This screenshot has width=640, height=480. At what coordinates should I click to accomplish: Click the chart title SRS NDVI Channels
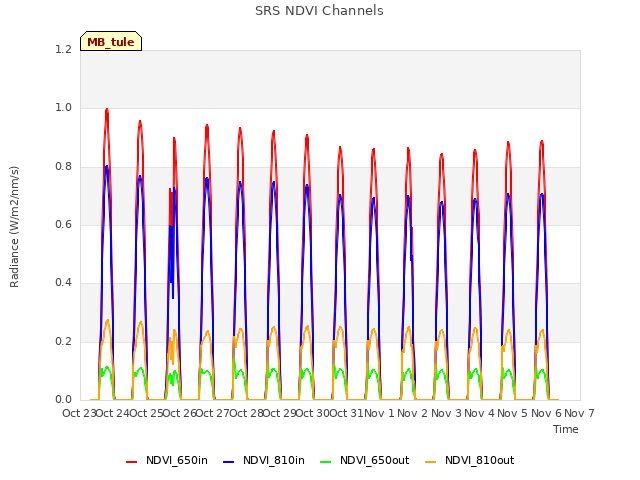point(319,11)
